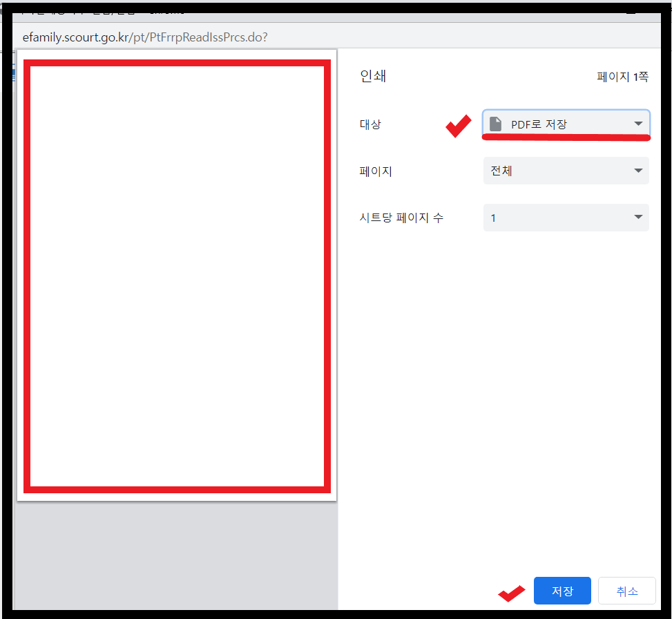Image resolution: width=672 pixels, height=619 pixels.
Task: Click the 인쇄 dialog heading
Action: pos(372,77)
